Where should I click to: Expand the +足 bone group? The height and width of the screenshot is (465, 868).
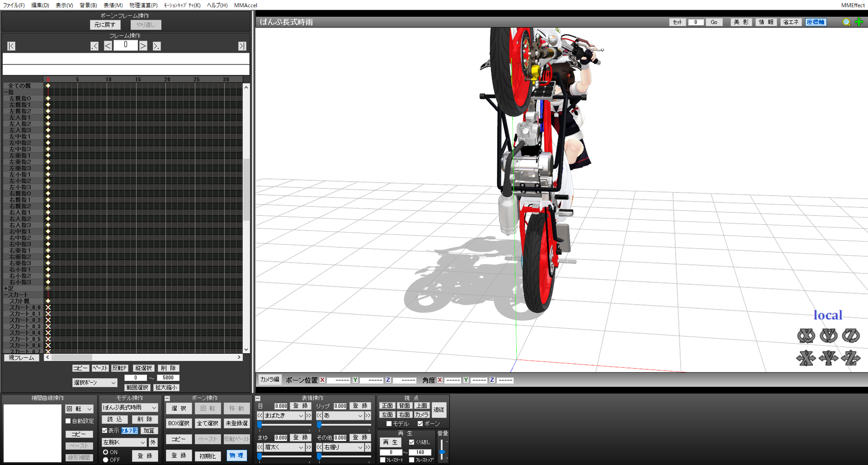tap(6, 288)
